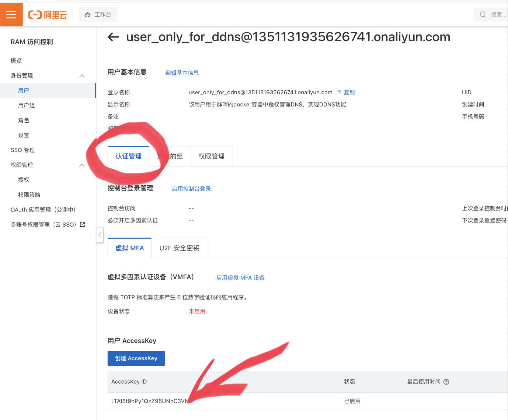Viewport: 508px width, 420px height.
Task: Click the Alibaba Cloud logo
Action: [x=48, y=15]
